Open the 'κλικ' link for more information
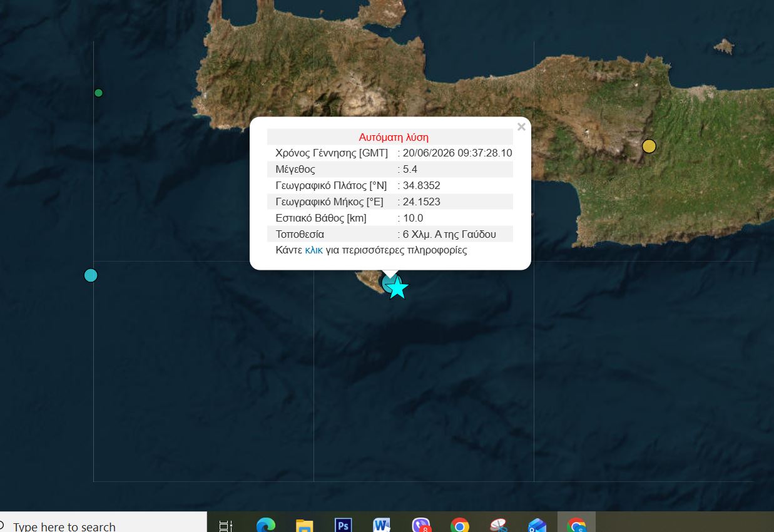 tap(314, 250)
